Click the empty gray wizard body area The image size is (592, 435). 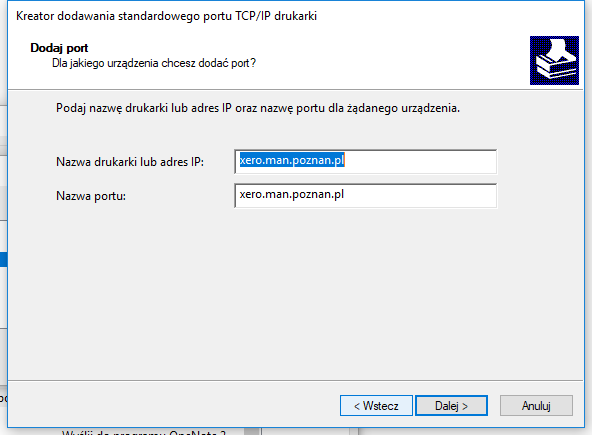(294, 295)
